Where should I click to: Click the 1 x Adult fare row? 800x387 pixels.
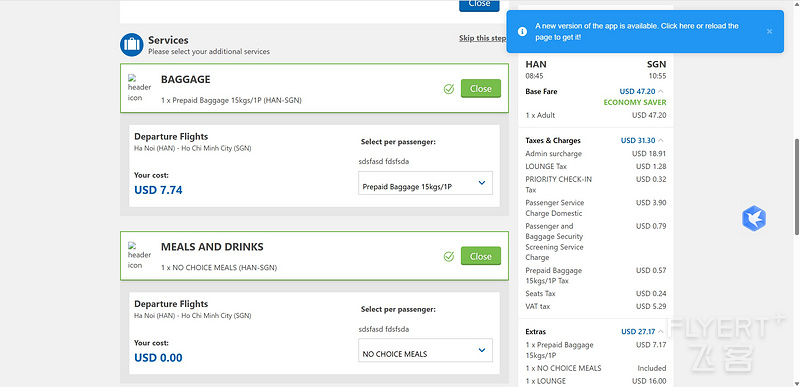596,115
